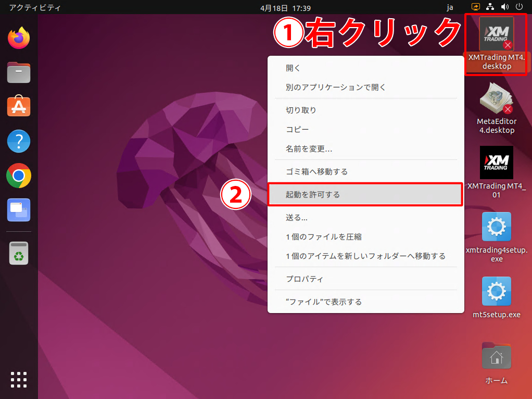
Task: Open the ja input source menu
Action: click(x=450, y=8)
